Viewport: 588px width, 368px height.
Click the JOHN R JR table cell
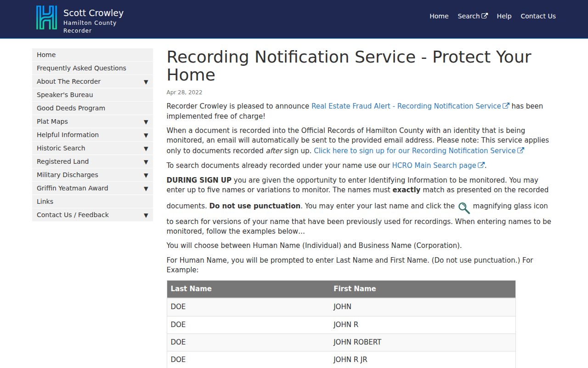(x=423, y=360)
